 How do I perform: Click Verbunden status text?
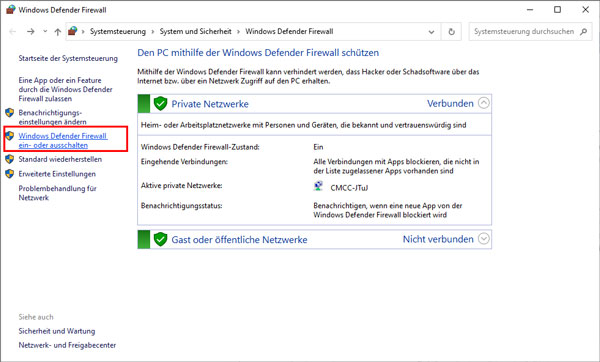pyautogui.click(x=450, y=103)
